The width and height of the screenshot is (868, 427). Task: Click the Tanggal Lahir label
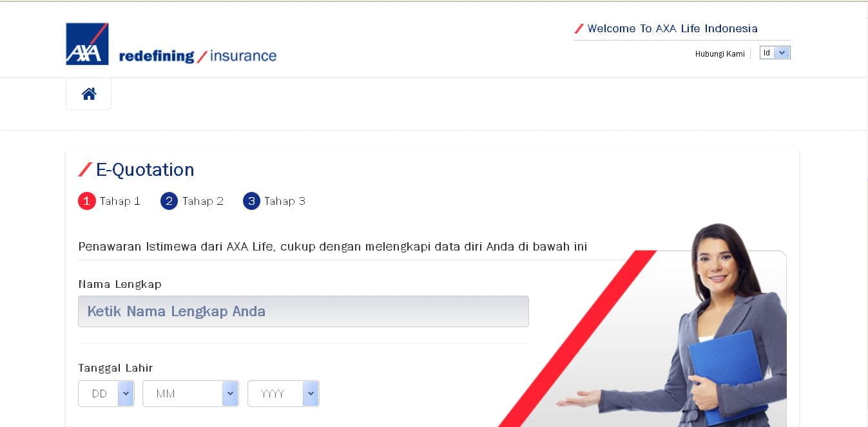pyautogui.click(x=115, y=368)
